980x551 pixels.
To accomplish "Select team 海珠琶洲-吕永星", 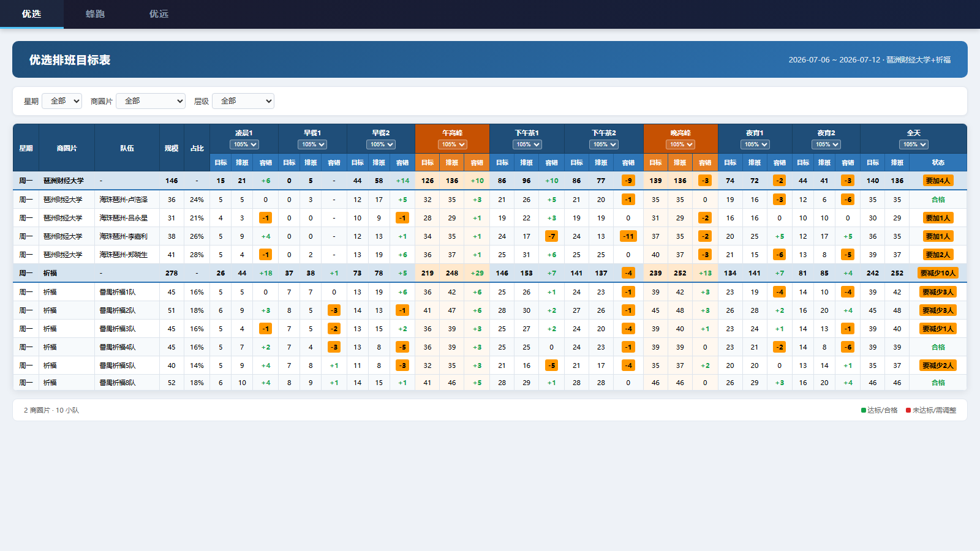I will coord(124,218).
